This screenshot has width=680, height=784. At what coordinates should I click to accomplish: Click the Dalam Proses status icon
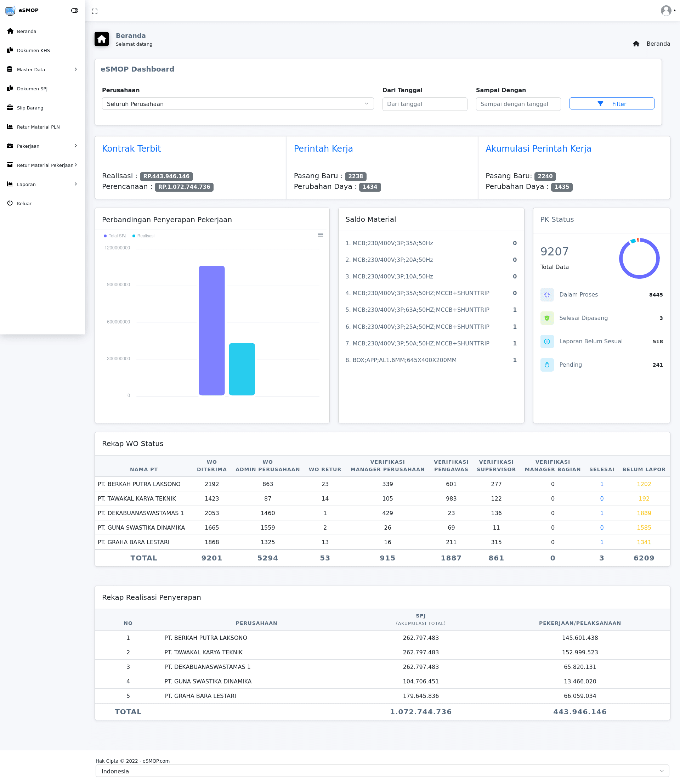point(547,294)
